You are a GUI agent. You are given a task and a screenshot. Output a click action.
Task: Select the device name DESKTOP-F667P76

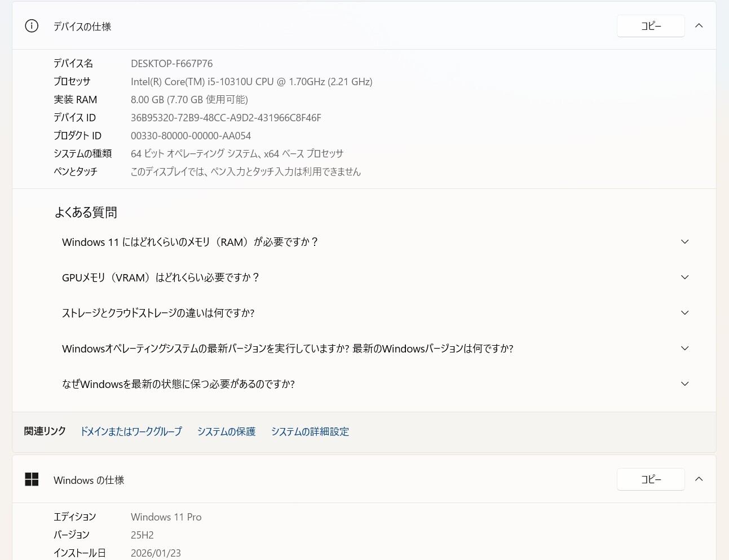pyautogui.click(x=172, y=64)
